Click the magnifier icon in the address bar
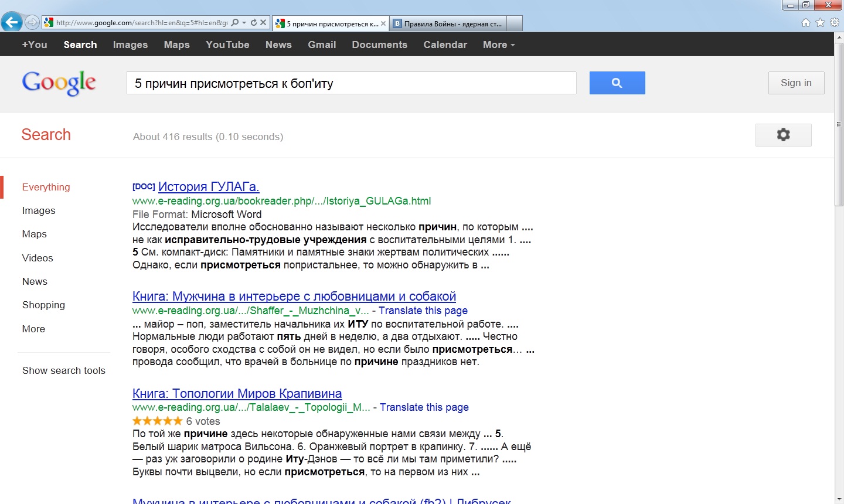Screen dimensions: 844x504 [x=235, y=23]
